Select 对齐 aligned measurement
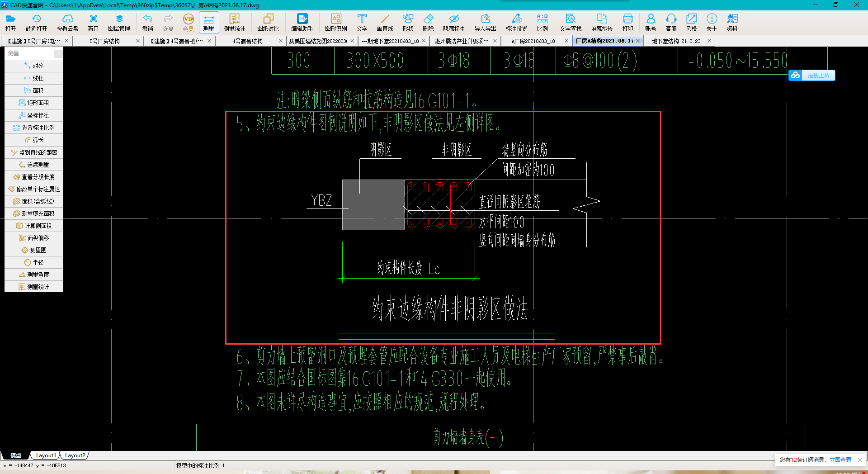Image resolution: width=868 pixels, height=474 pixels. (x=34, y=66)
